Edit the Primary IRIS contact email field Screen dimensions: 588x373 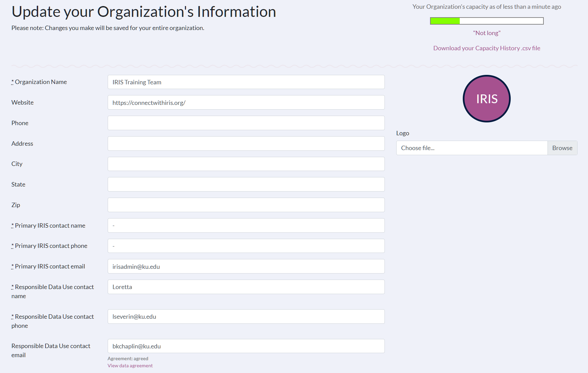[x=246, y=266]
